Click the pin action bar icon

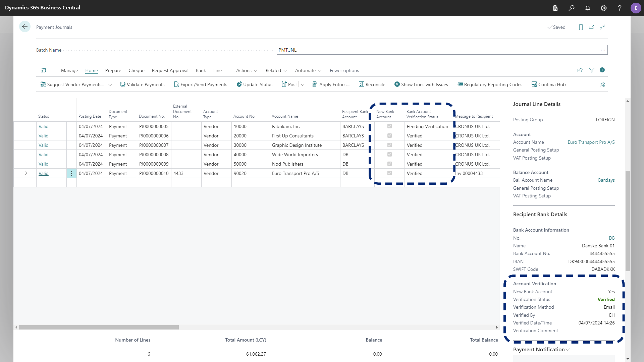[602, 84]
